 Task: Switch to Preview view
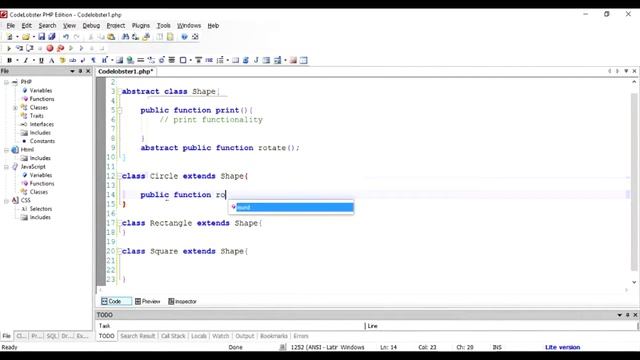click(148, 301)
